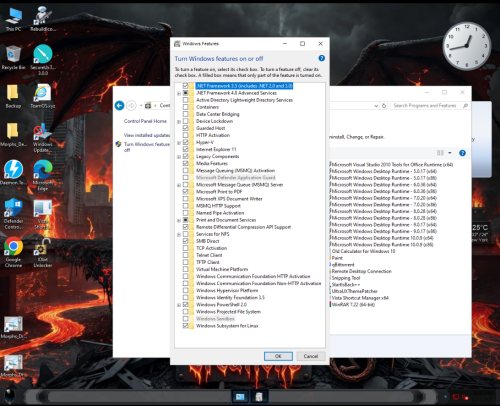Select the Rebuildico desktop shortcut
This screenshot has height=406, width=500.
pos(43,19)
